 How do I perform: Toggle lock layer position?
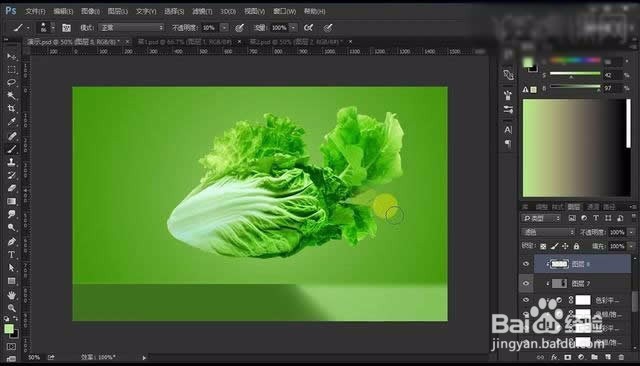pos(565,246)
